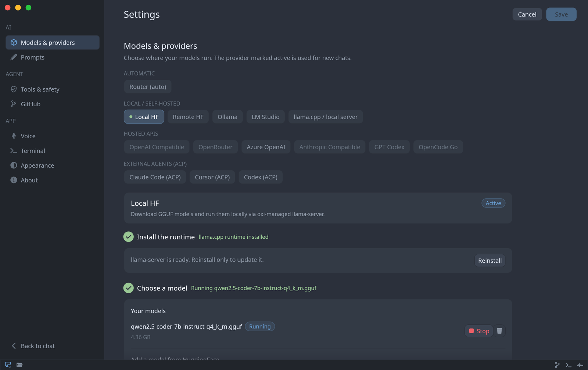The width and height of the screenshot is (588, 370).
Task: Click the Cancel button
Action: [x=527, y=14]
